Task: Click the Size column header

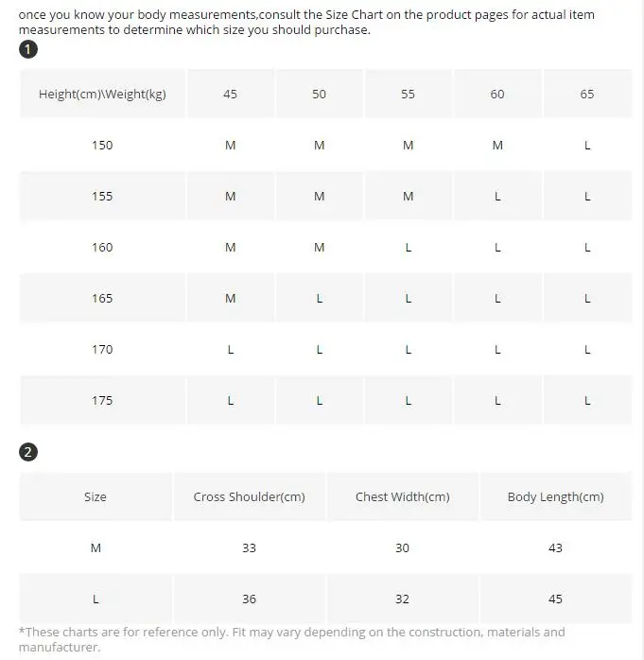Action: pyautogui.click(x=96, y=496)
